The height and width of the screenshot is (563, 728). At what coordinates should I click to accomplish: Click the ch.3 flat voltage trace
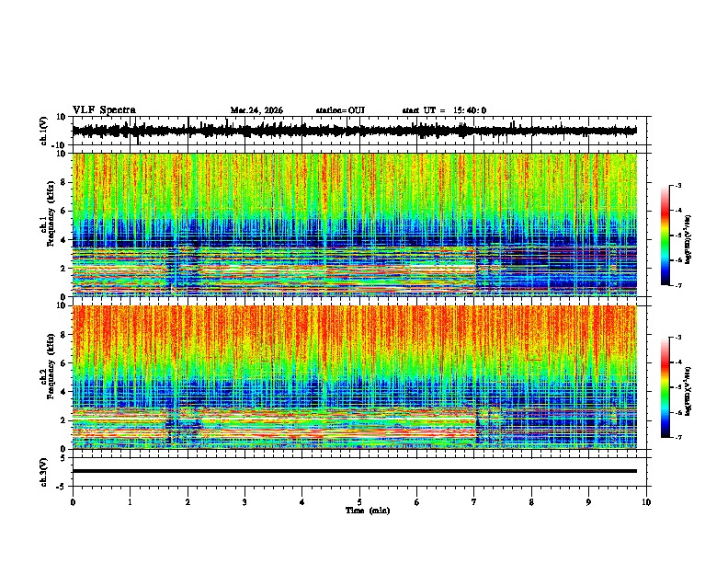coord(354,471)
